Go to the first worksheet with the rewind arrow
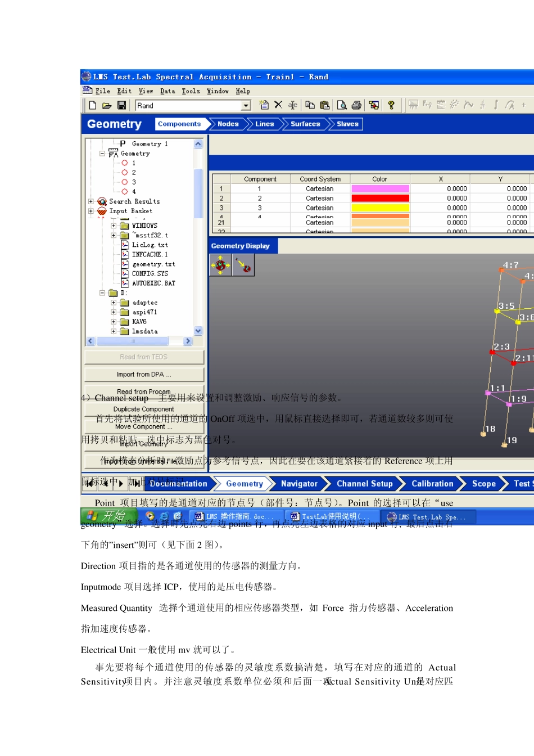 pyautogui.click(x=90, y=483)
